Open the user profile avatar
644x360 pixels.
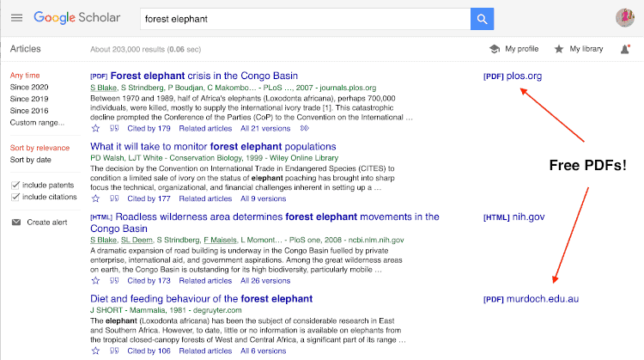coord(625,18)
